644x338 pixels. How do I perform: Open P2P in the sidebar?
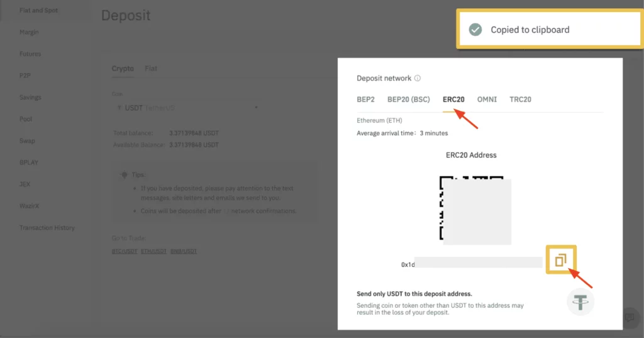tap(25, 76)
